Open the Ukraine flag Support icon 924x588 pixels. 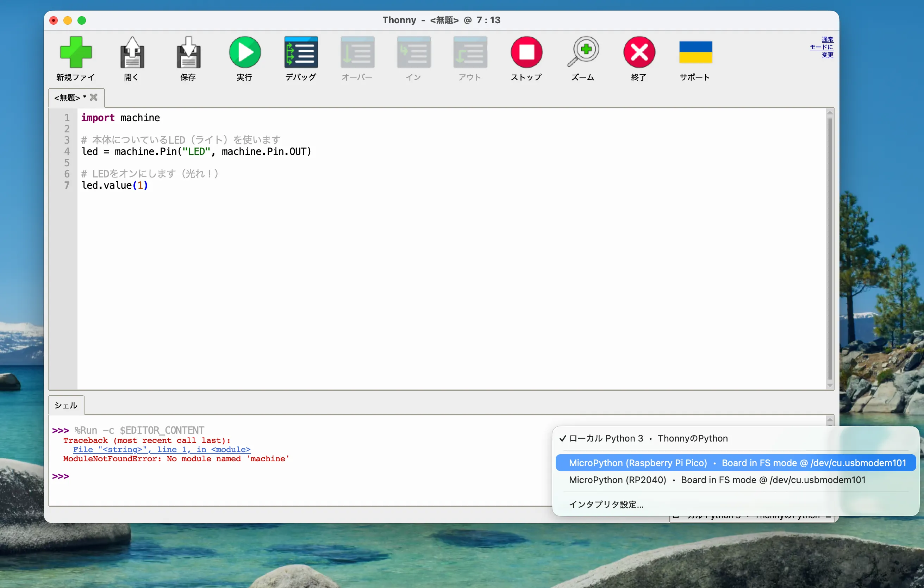pos(695,52)
